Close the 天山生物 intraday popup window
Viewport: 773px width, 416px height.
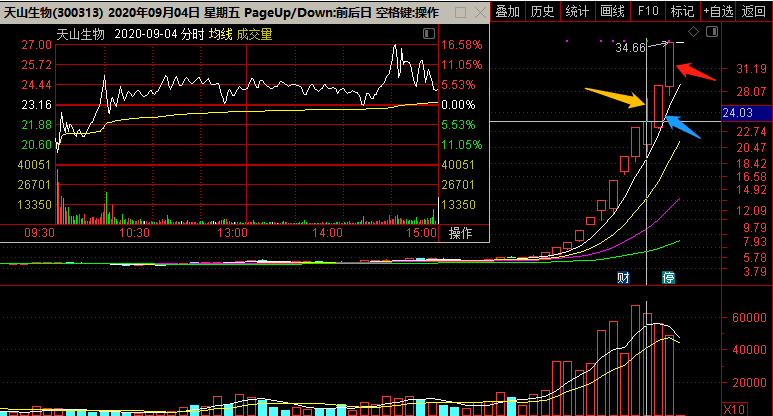tap(480, 13)
